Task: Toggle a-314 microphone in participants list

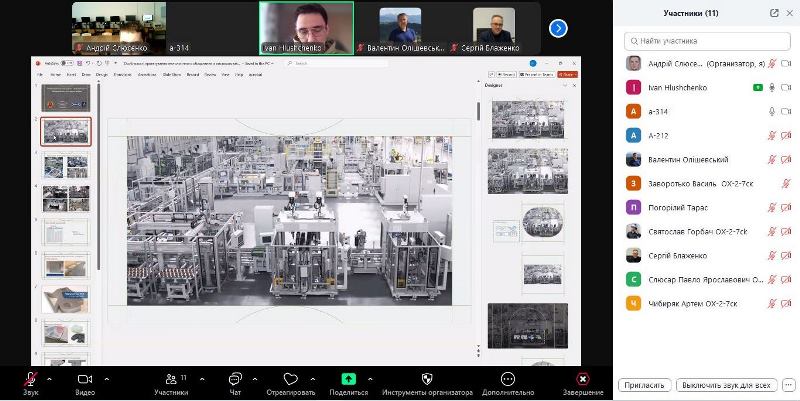Action: 772,111
